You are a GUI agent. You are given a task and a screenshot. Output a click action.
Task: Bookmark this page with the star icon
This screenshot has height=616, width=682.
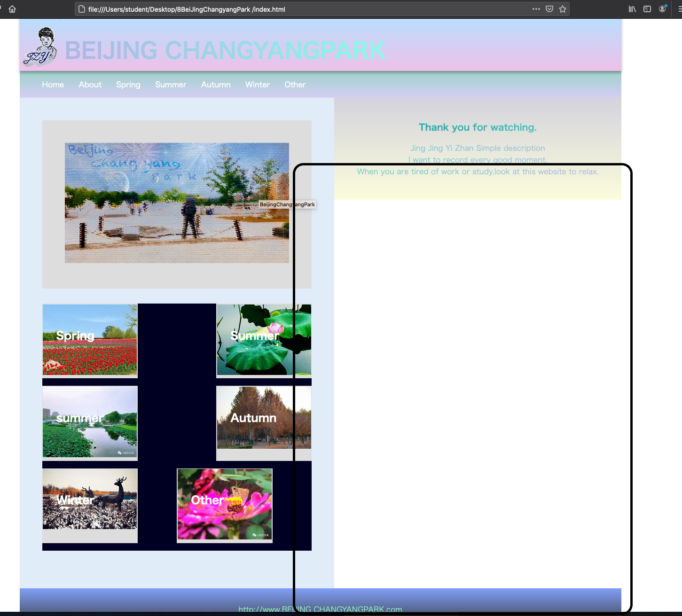click(563, 9)
